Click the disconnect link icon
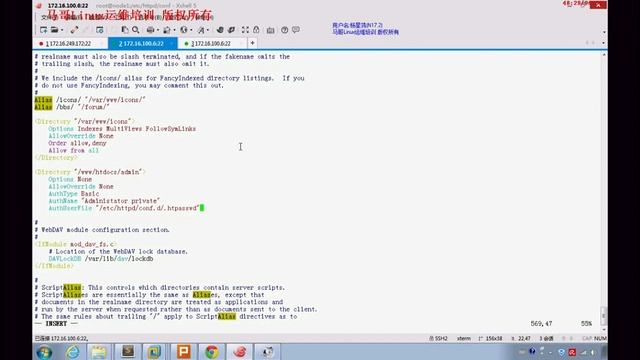Viewport: 640px width, 360px height. pyautogui.click(x=74, y=30)
